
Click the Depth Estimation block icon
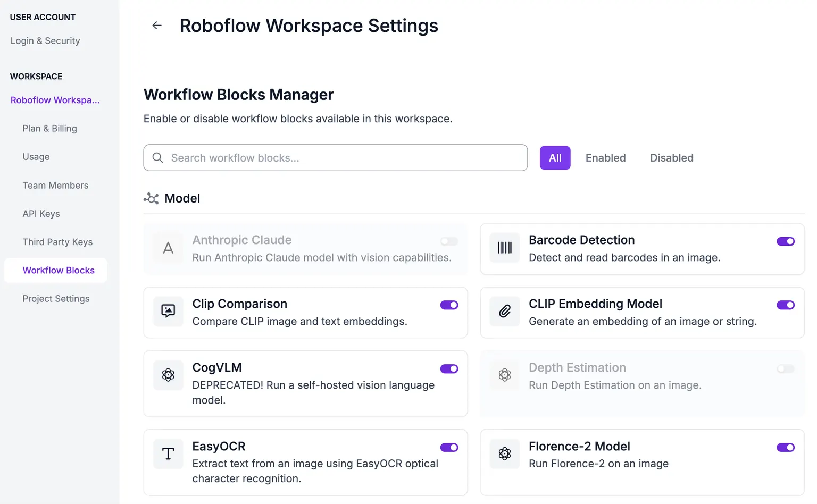pyautogui.click(x=505, y=375)
